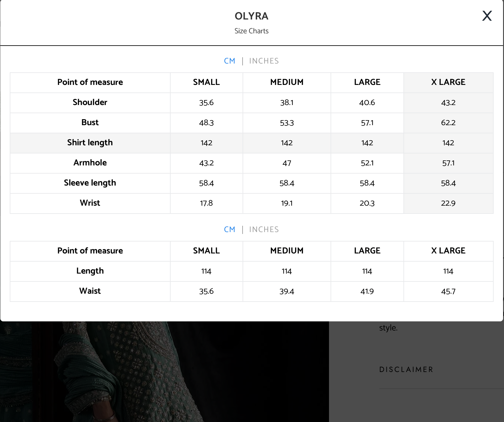This screenshot has width=504, height=422.
Task: Click the LARGE header in second table
Action: coord(367,251)
